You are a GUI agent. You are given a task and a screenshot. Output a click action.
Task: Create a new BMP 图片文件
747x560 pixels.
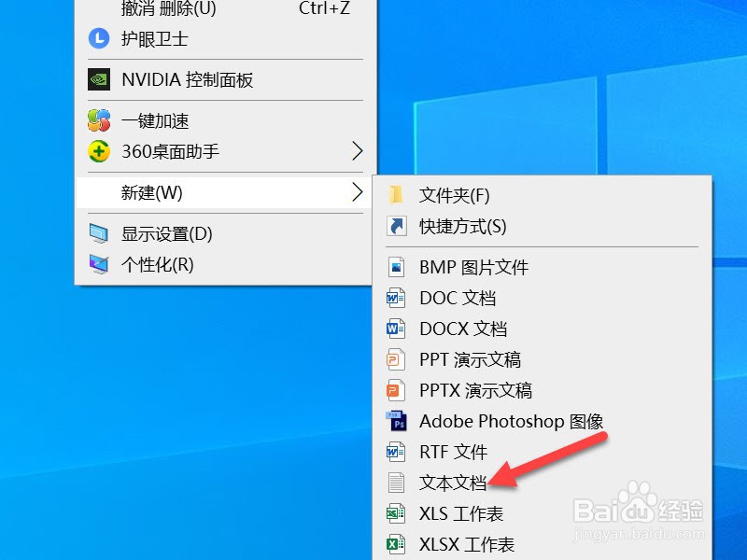pos(543,267)
